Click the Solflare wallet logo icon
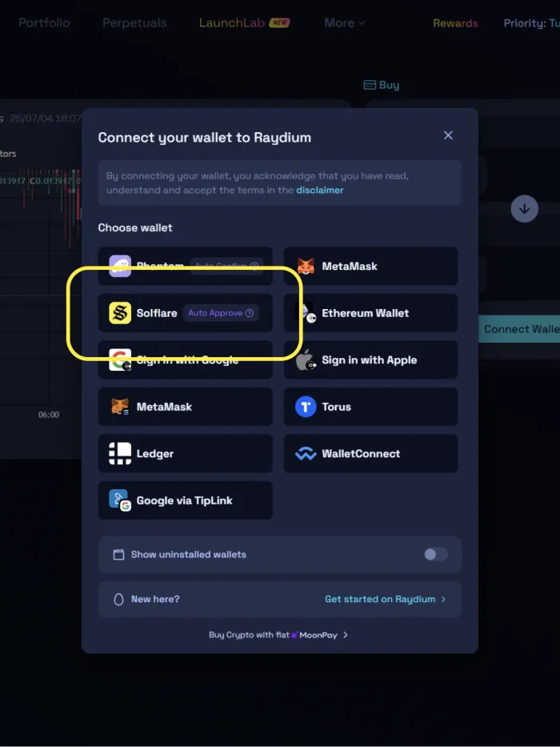Viewport: 560px width, 747px height. pyautogui.click(x=120, y=313)
